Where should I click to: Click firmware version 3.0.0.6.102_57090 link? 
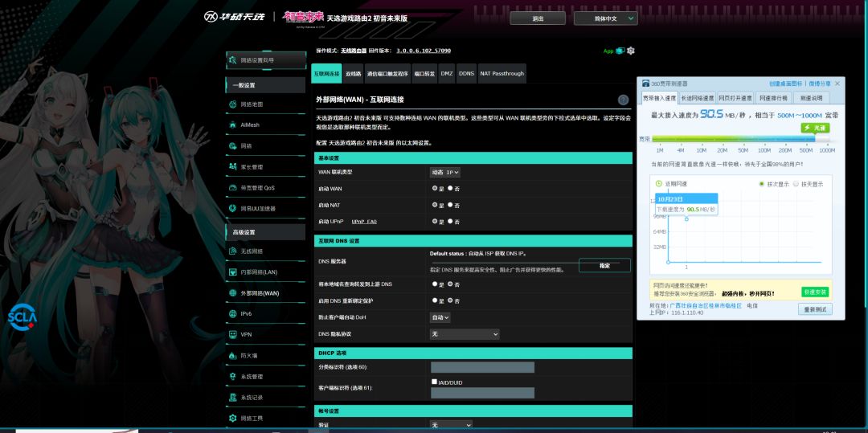(424, 51)
